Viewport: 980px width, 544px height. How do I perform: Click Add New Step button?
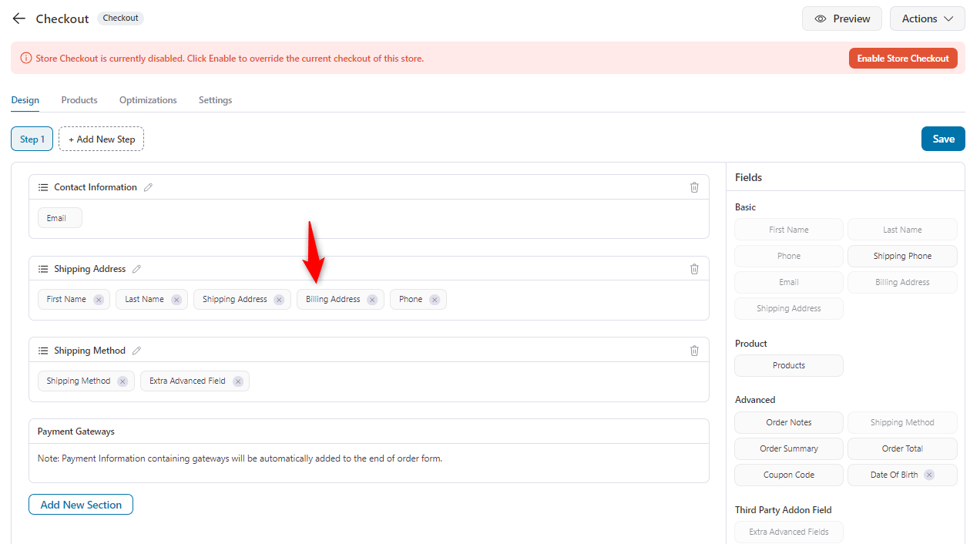[x=102, y=139]
